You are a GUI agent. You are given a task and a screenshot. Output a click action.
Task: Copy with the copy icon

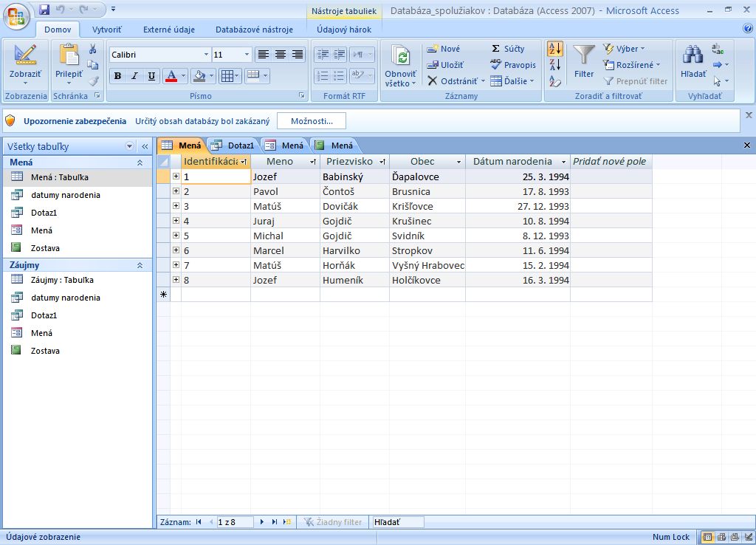[92, 65]
